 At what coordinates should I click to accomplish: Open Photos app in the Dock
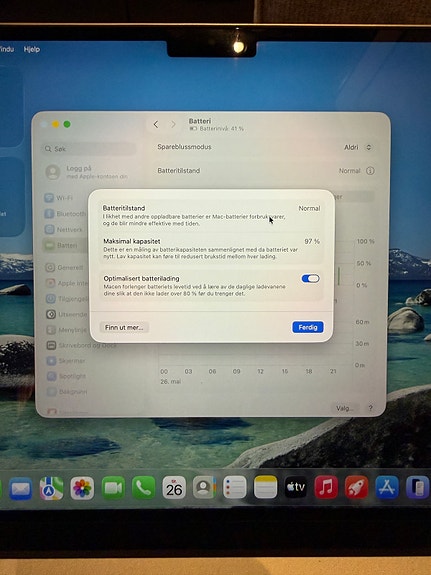click(x=82, y=488)
